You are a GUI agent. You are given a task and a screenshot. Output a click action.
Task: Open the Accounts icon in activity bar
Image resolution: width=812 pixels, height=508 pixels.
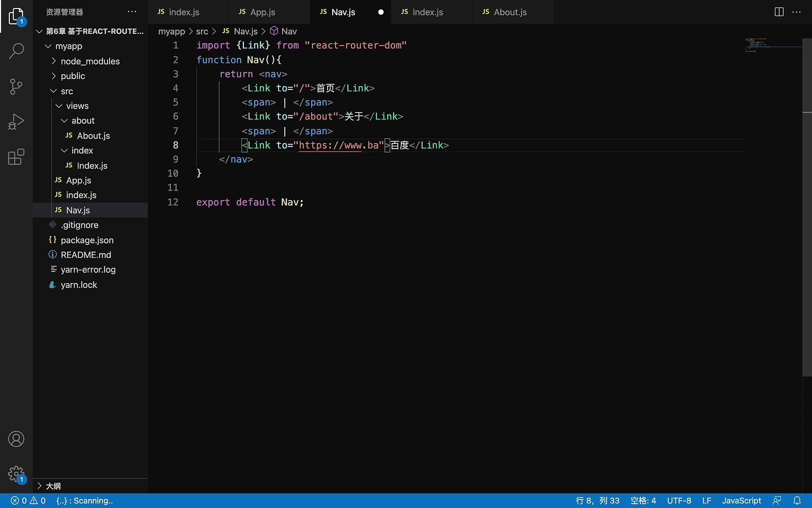coord(16,439)
